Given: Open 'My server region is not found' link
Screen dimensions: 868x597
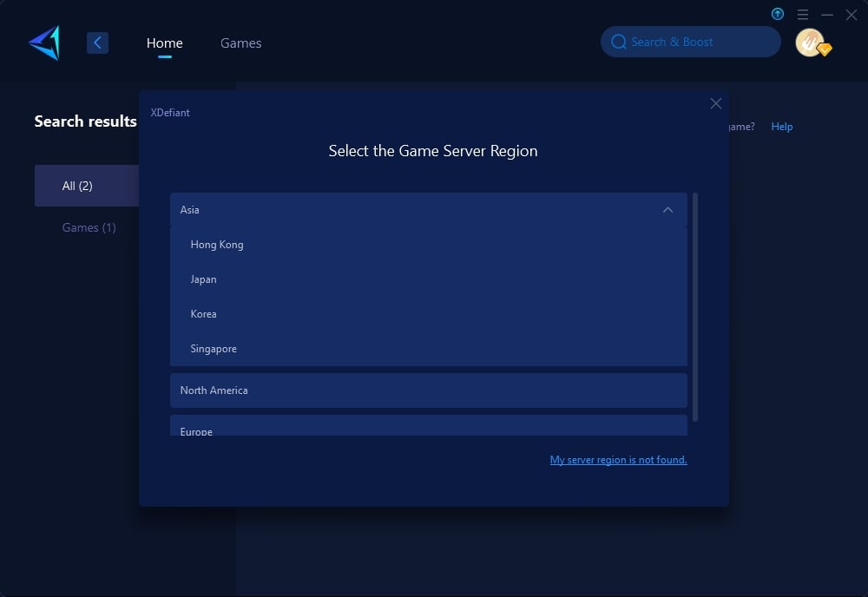Looking at the screenshot, I should pos(618,460).
